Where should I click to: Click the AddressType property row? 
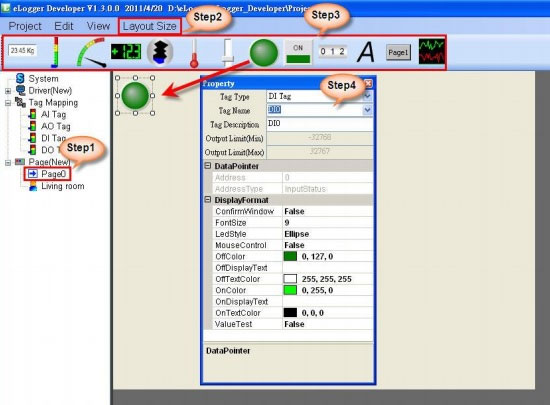(293, 189)
